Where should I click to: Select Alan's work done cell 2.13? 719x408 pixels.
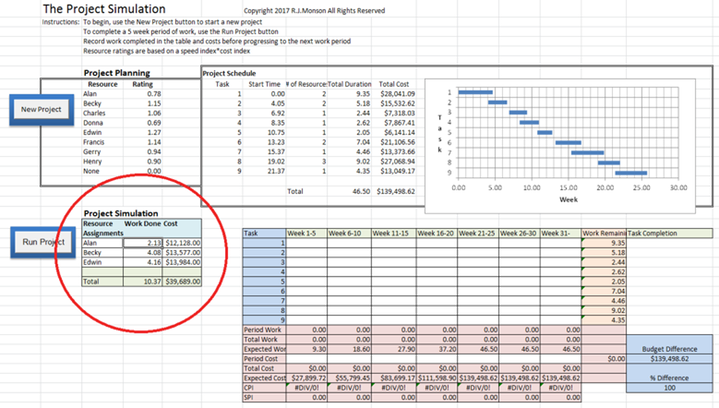(143, 243)
